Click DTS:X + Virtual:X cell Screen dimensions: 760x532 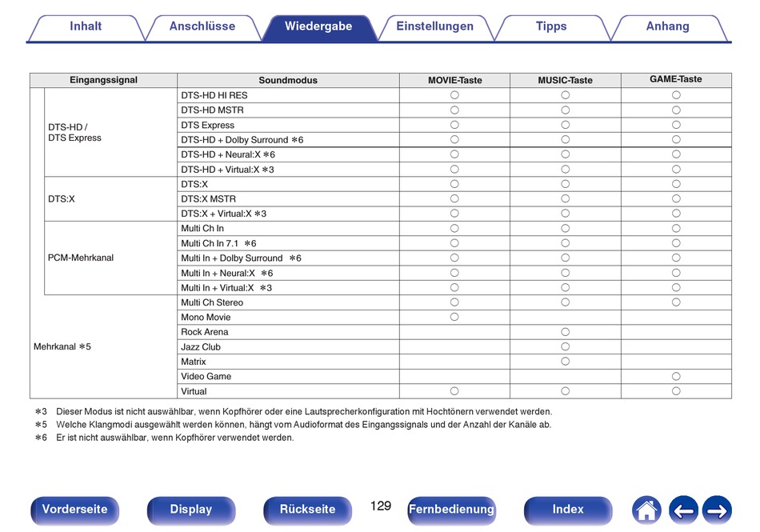pyautogui.click(x=288, y=214)
